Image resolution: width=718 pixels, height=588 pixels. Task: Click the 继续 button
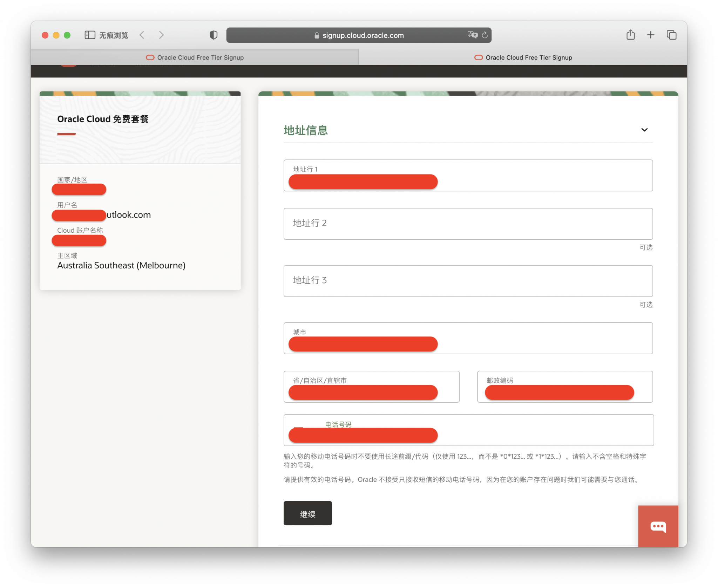click(307, 513)
